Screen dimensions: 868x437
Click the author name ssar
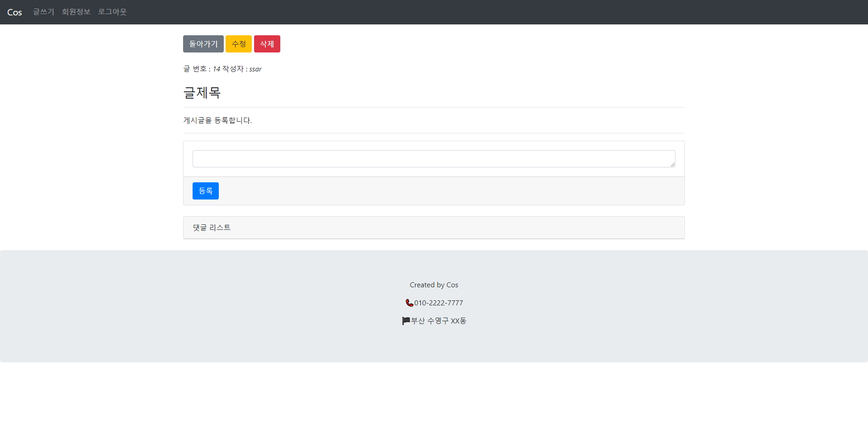coord(255,69)
